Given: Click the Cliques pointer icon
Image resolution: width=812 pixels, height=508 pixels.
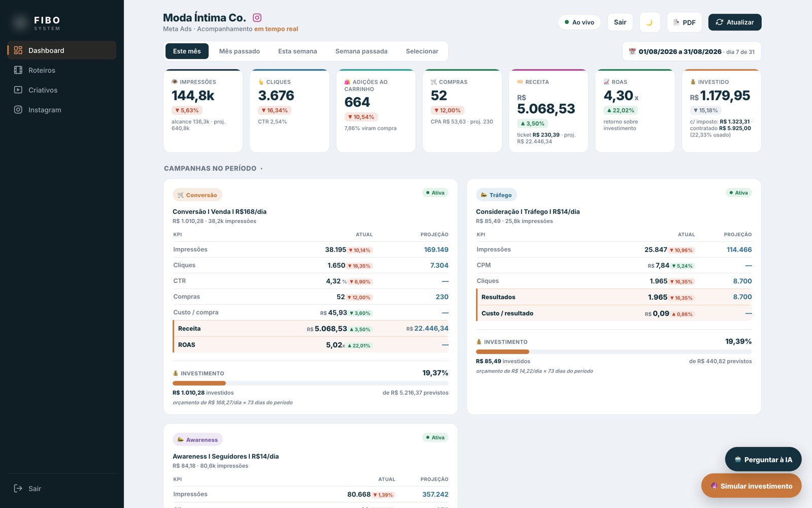Looking at the screenshot, I should pyautogui.click(x=261, y=82).
